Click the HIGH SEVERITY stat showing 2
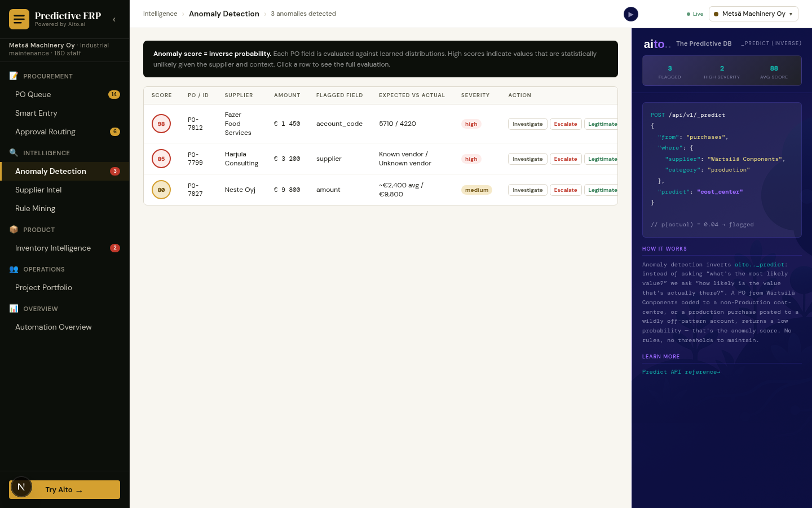Image resolution: width=812 pixels, height=508 pixels. tap(722, 71)
